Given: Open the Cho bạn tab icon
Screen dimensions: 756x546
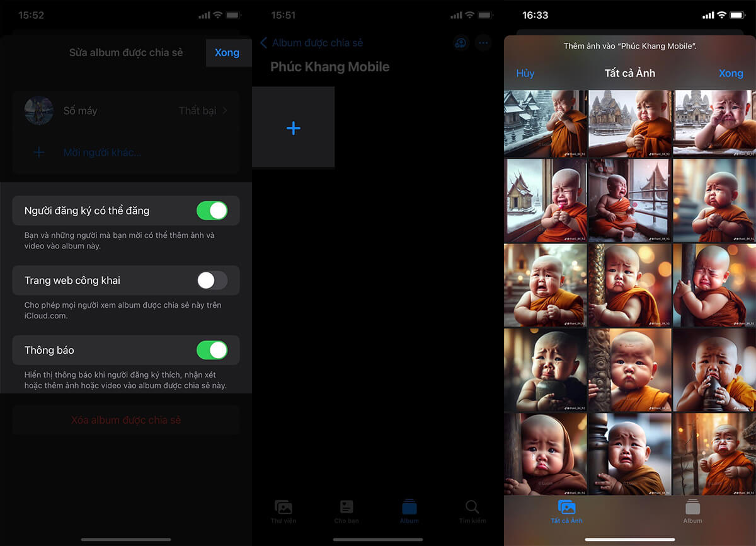Looking at the screenshot, I should coord(346,508).
